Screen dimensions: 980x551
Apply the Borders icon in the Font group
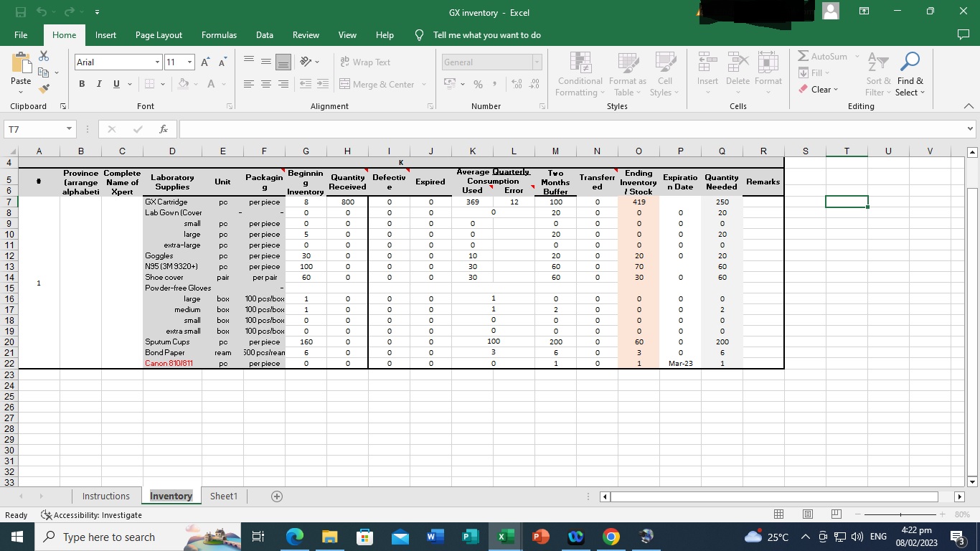149,84
